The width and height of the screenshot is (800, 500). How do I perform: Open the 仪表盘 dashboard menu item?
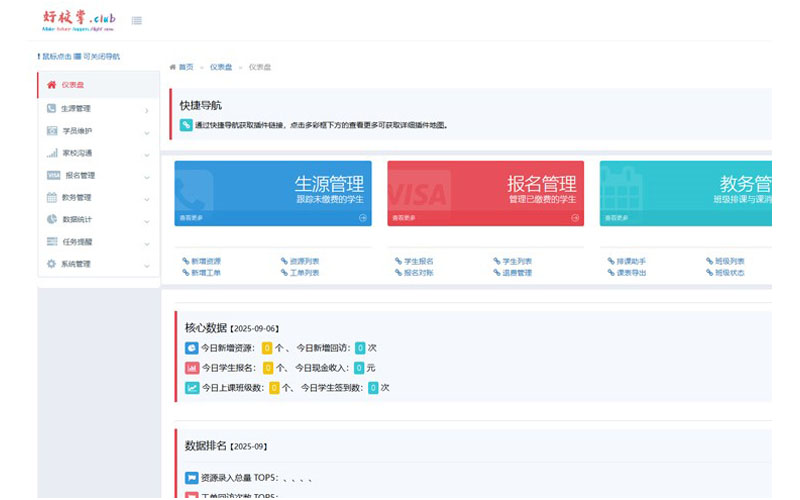[x=73, y=85]
